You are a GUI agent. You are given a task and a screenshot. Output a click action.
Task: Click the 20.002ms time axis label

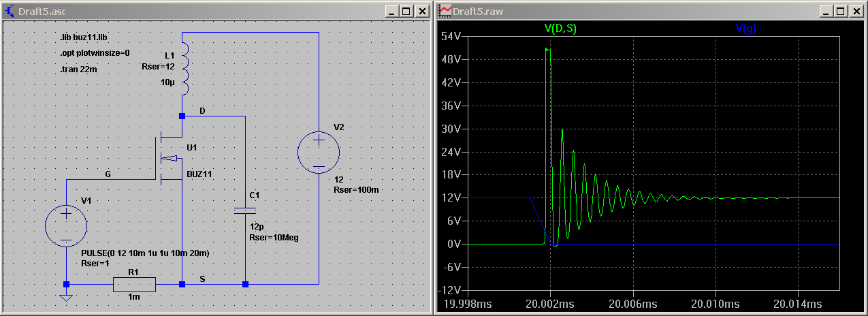(x=549, y=303)
